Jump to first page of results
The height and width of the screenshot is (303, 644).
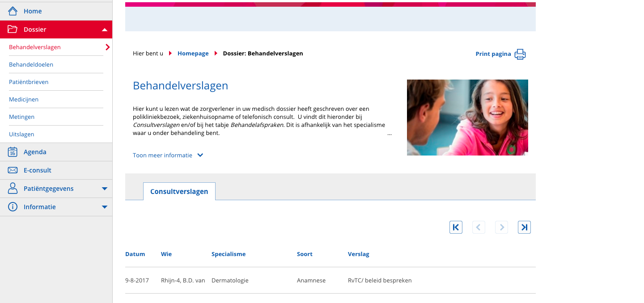[x=456, y=227]
